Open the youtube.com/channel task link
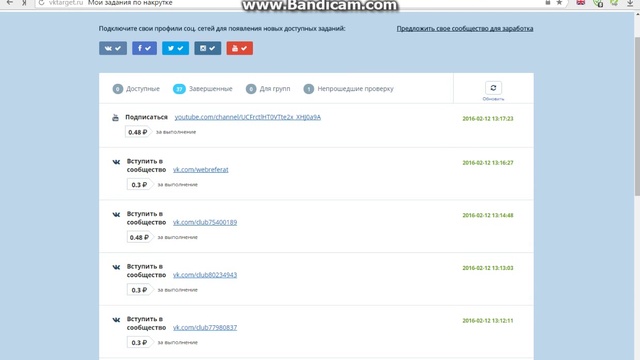This screenshot has height=360, width=640. pos(248,117)
